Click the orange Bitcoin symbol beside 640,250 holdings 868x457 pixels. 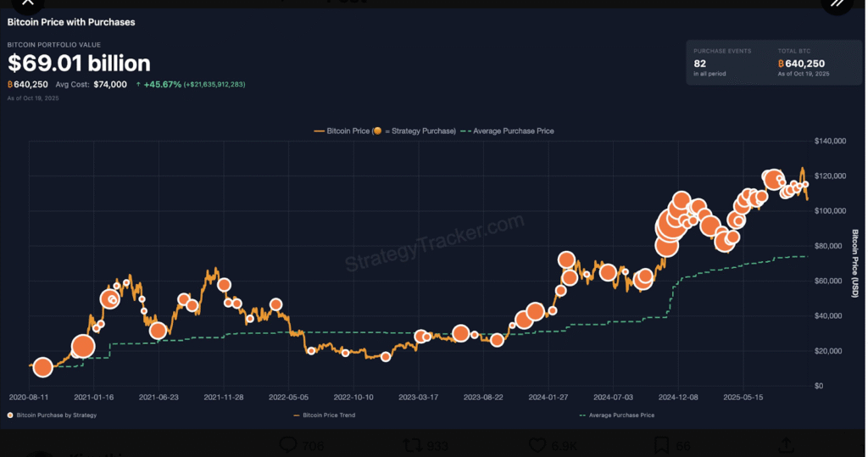click(11, 85)
